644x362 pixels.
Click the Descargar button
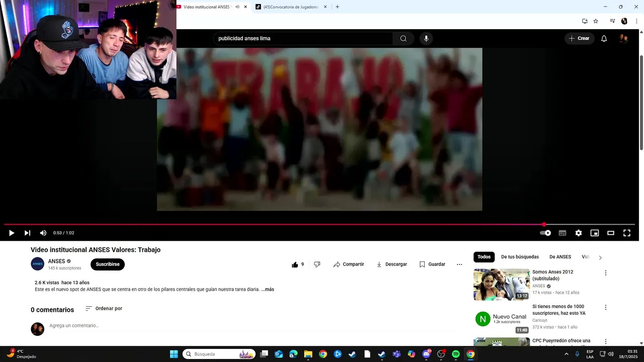coord(391,264)
